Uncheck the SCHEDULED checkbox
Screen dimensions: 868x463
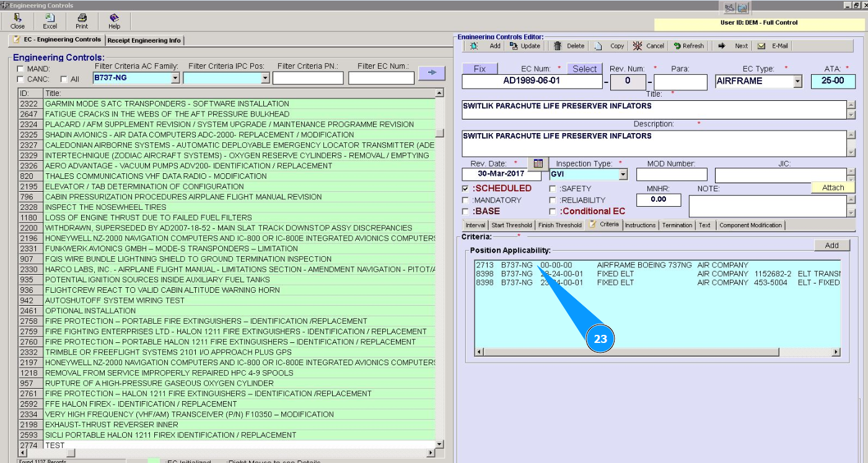[465, 188]
